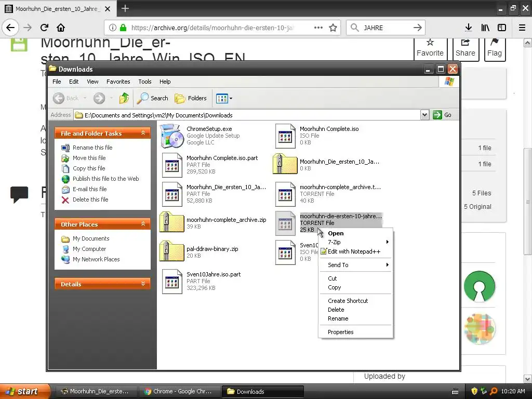This screenshot has width=532, height=399.
Task: Click the Favorite button on archive.org
Action: tap(430, 48)
